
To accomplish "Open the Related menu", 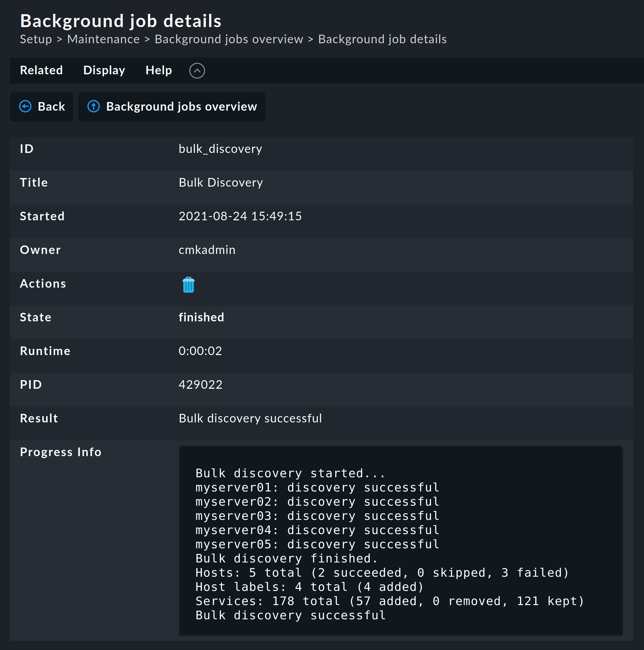I will (41, 71).
